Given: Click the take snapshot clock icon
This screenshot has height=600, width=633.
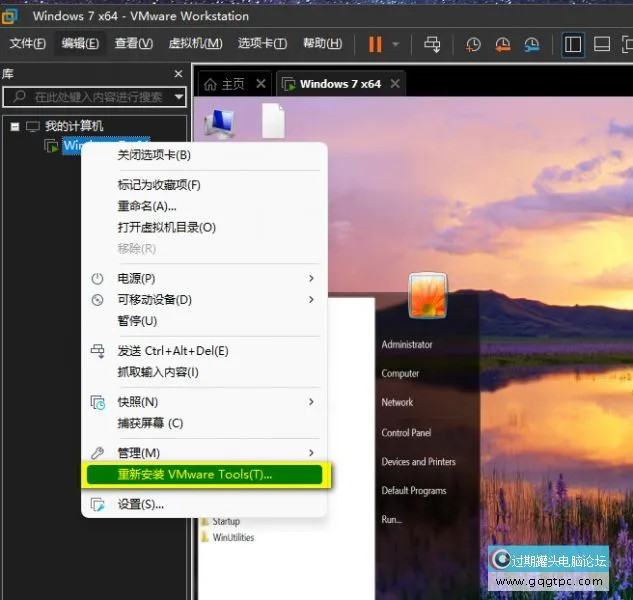Looking at the screenshot, I should point(473,44).
